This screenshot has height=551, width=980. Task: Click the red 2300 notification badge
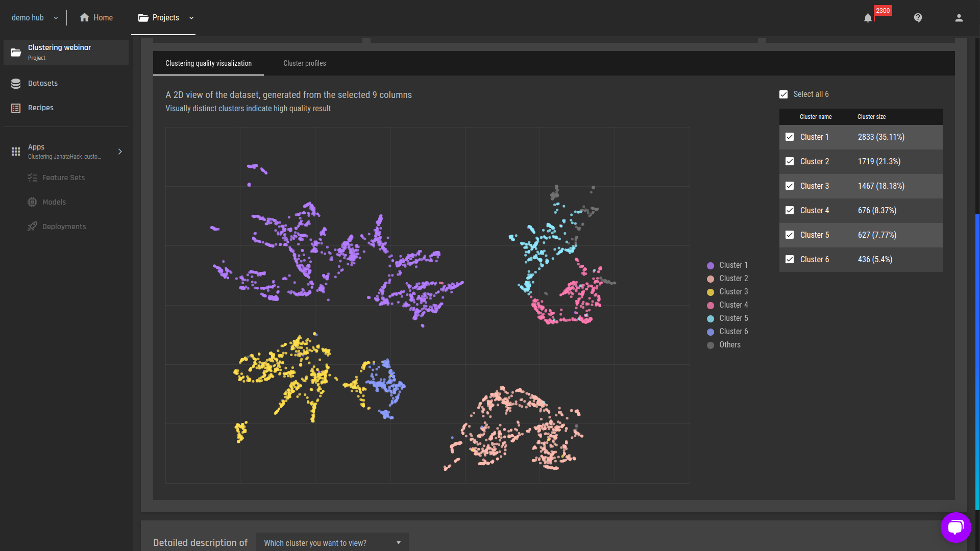tap(883, 11)
